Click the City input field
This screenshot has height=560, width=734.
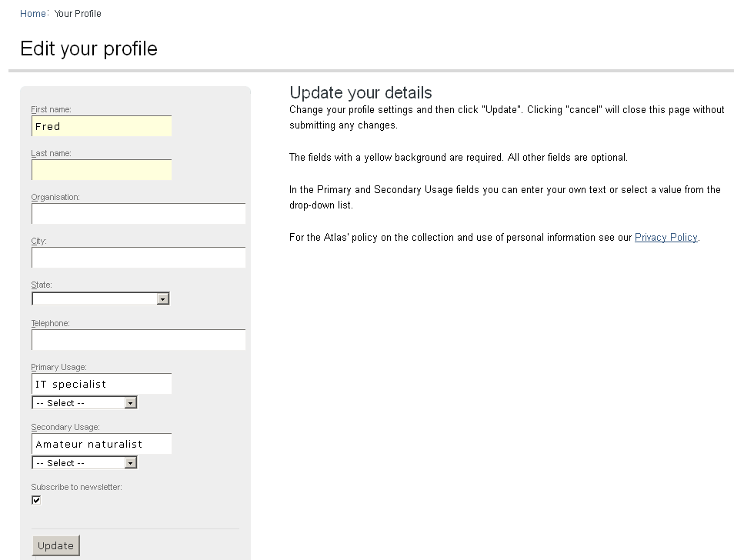tap(138, 258)
